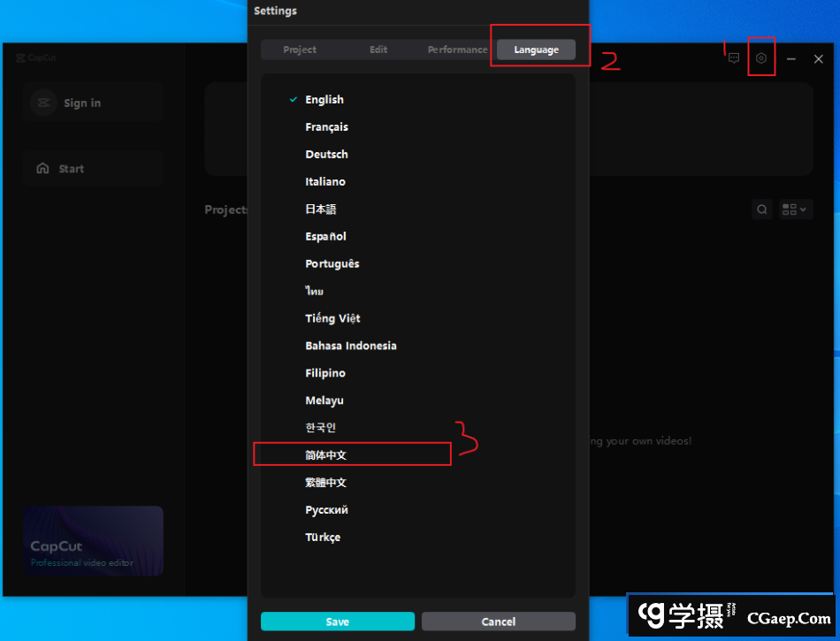Open the Performance settings tab
This screenshot has height=641, width=840.
pos(457,50)
